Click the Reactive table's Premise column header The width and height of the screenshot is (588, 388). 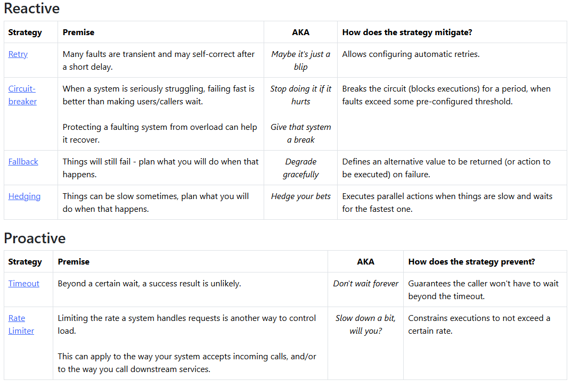pos(78,32)
